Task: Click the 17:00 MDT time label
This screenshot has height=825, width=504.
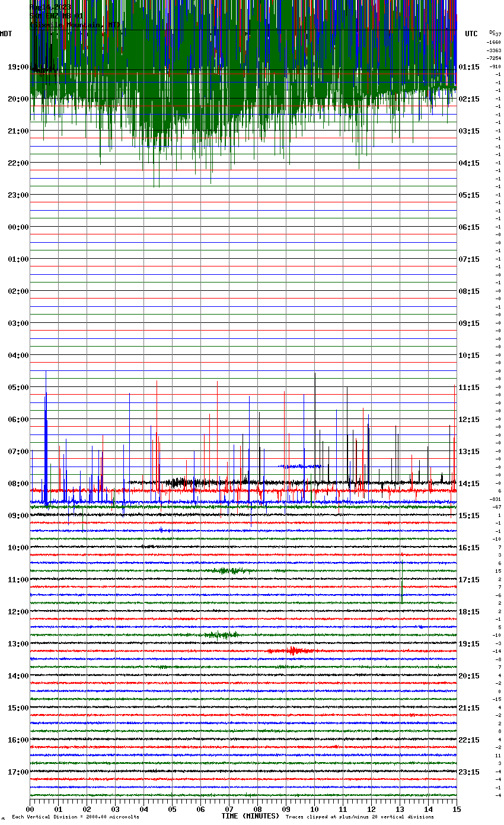Action: tap(18, 772)
